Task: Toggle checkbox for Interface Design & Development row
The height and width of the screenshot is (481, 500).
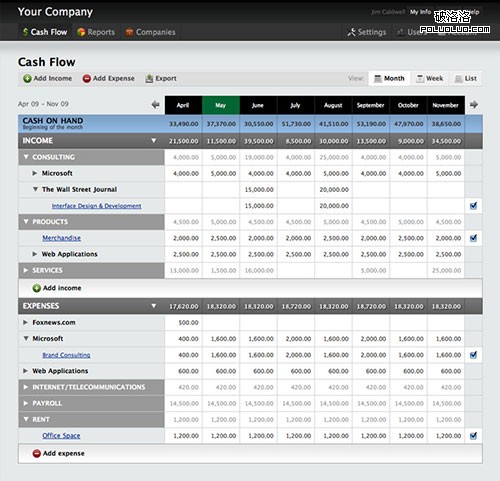Action: click(x=473, y=206)
